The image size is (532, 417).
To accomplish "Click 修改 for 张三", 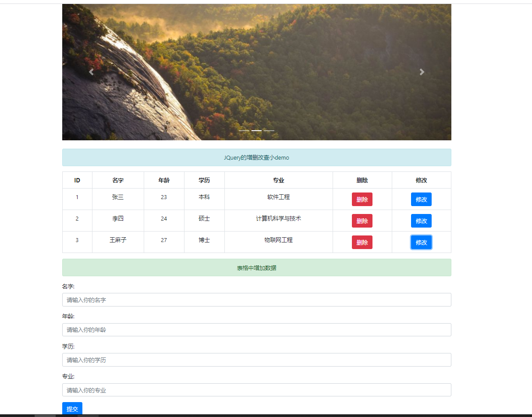I will pos(421,199).
